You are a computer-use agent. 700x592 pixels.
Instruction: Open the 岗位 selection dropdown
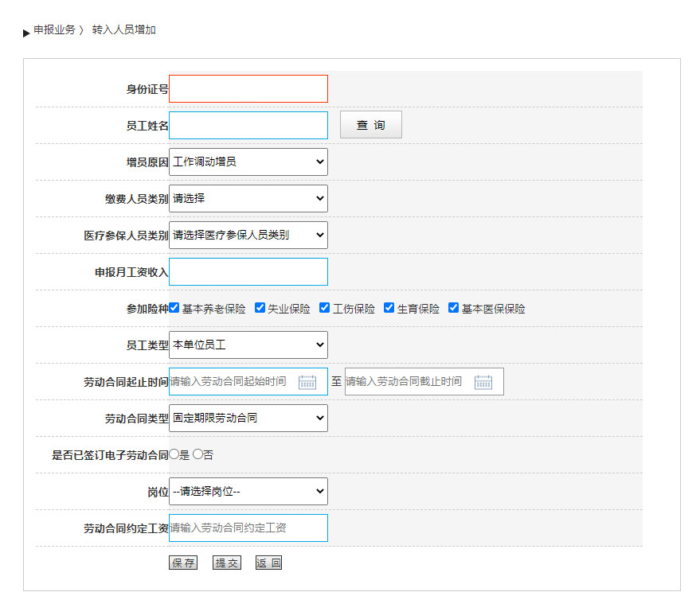coord(248,491)
